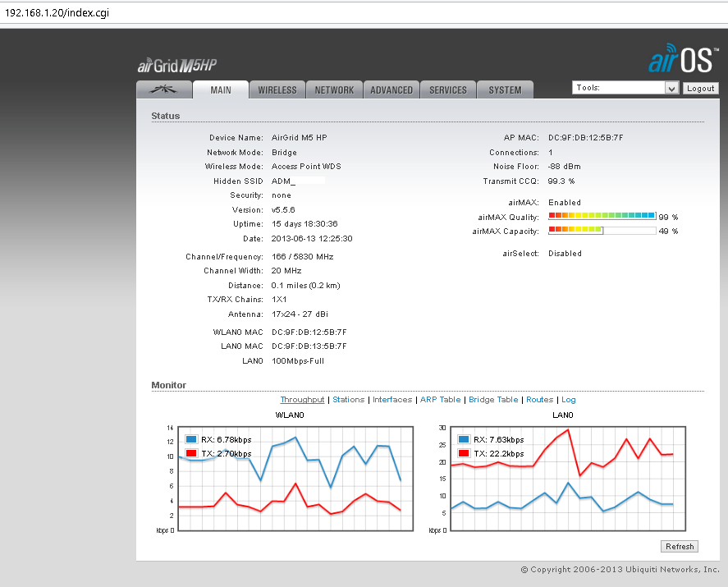Viewport: 728px width, 587px height.
Task: Open the ADVANCED tab
Action: point(391,89)
